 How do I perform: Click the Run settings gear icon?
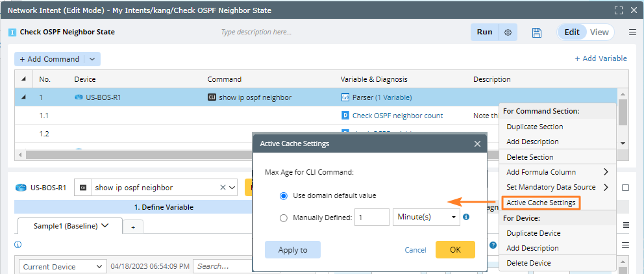click(x=508, y=32)
